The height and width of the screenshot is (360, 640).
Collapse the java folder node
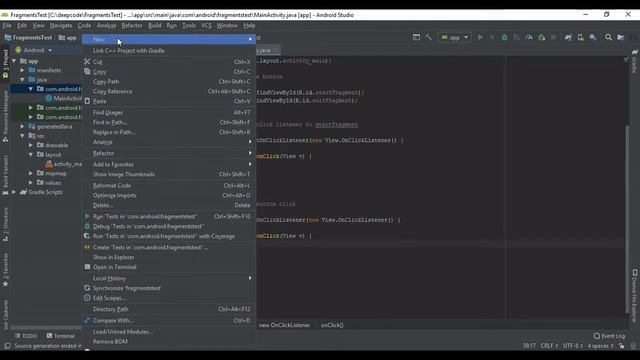pyautogui.click(x=22, y=80)
